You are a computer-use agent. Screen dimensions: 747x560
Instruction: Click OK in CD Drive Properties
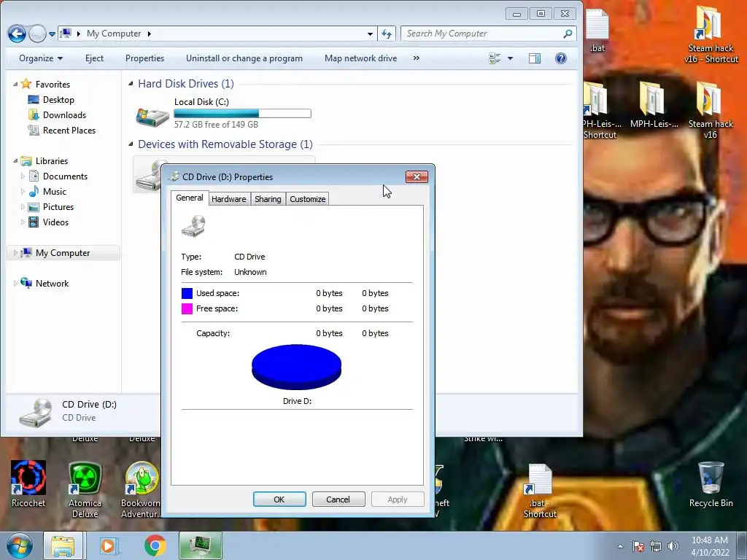279,499
